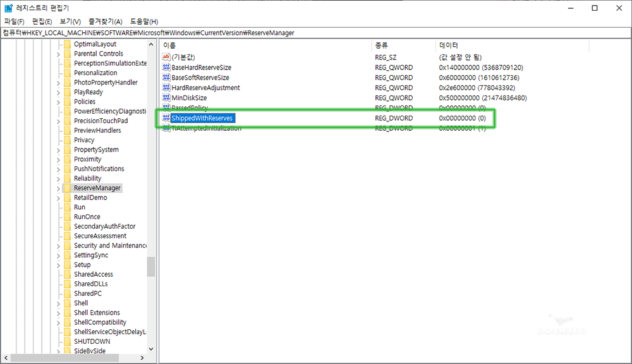Click the Shell folder icon

point(68,303)
